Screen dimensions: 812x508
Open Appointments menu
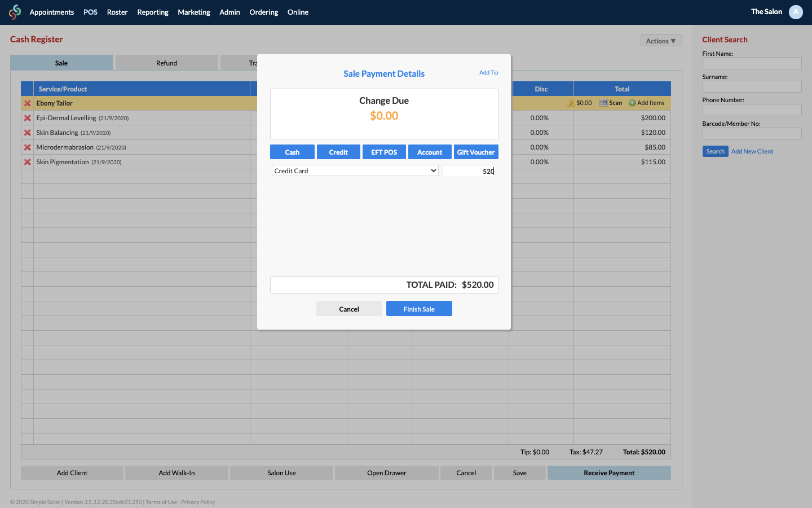52,12
